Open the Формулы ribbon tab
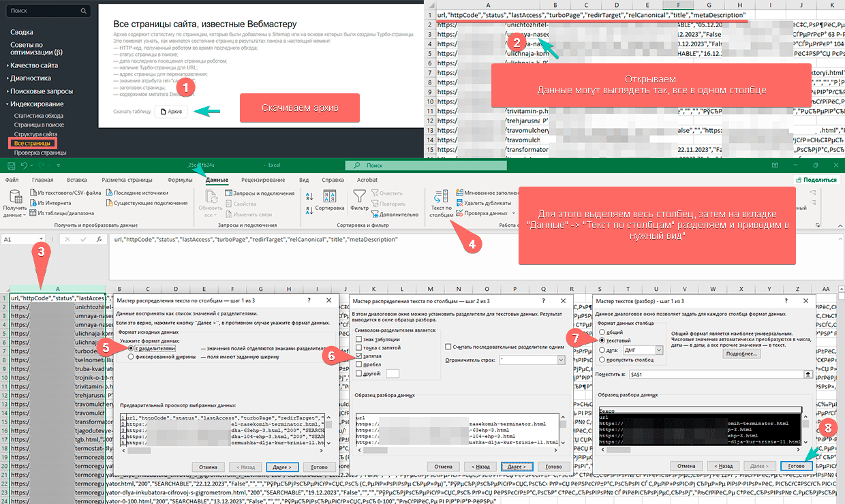This screenshot has height=504, width=845. coord(180,180)
